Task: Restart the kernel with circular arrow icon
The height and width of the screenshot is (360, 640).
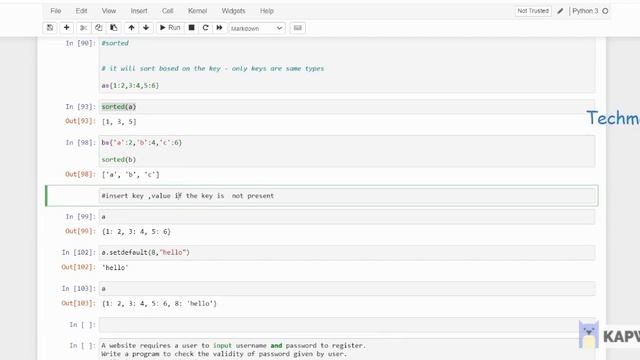Action: tap(205, 28)
